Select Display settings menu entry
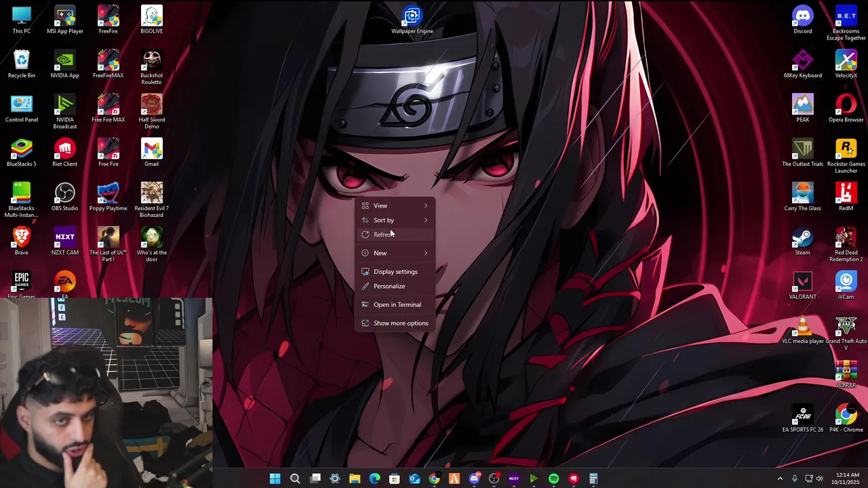The image size is (868, 488). tap(395, 272)
